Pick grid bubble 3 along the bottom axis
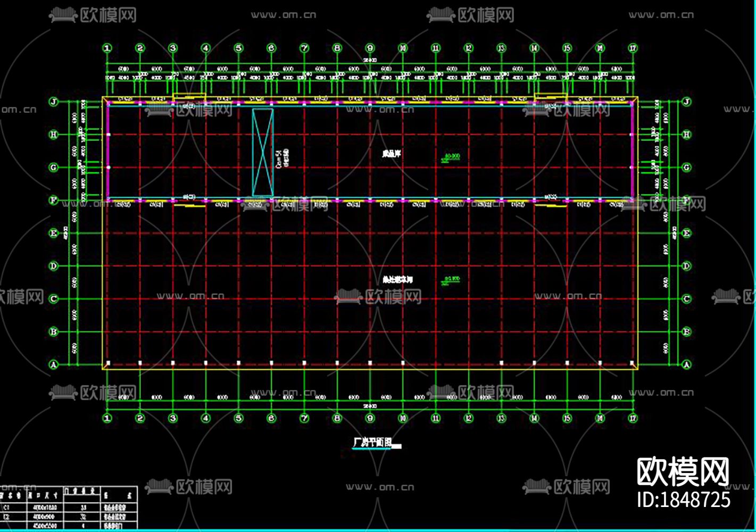756x532 pixels. [x=173, y=418]
